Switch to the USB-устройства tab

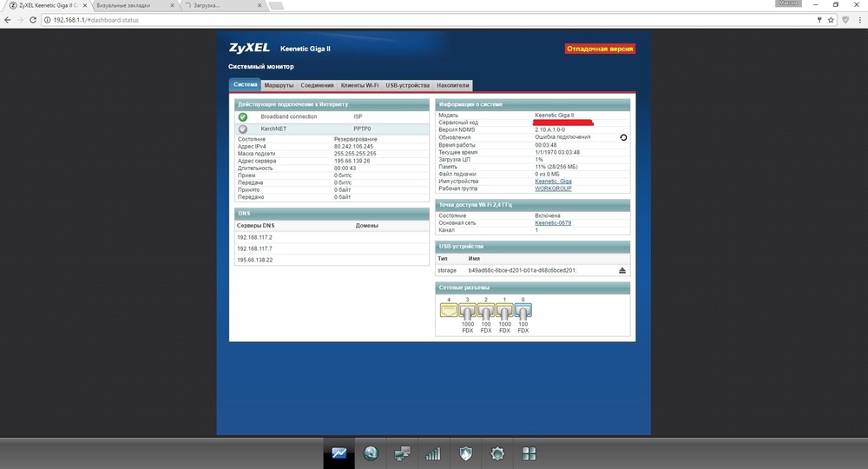point(407,85)
